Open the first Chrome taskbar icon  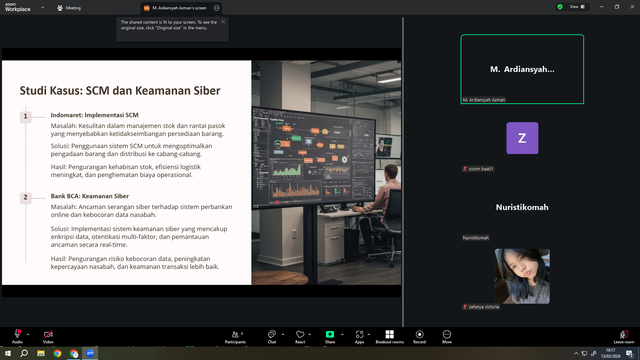click(x=57, y=353)
